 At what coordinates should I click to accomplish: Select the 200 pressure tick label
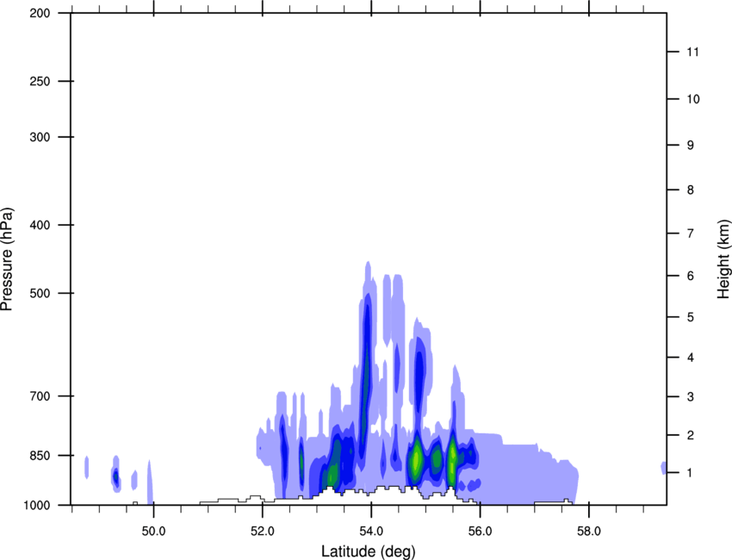[x=40, y=13]
